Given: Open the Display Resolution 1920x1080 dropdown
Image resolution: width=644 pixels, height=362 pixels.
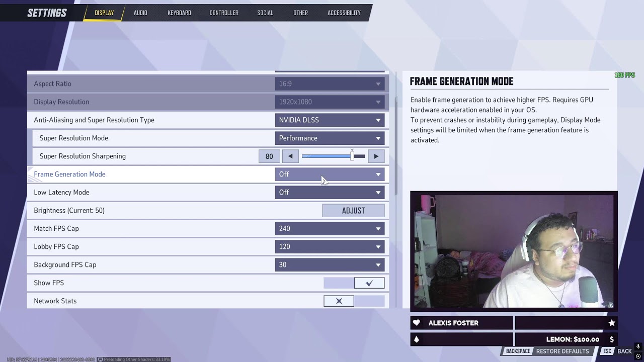Looking at the screenshot, I should [330, 102].
